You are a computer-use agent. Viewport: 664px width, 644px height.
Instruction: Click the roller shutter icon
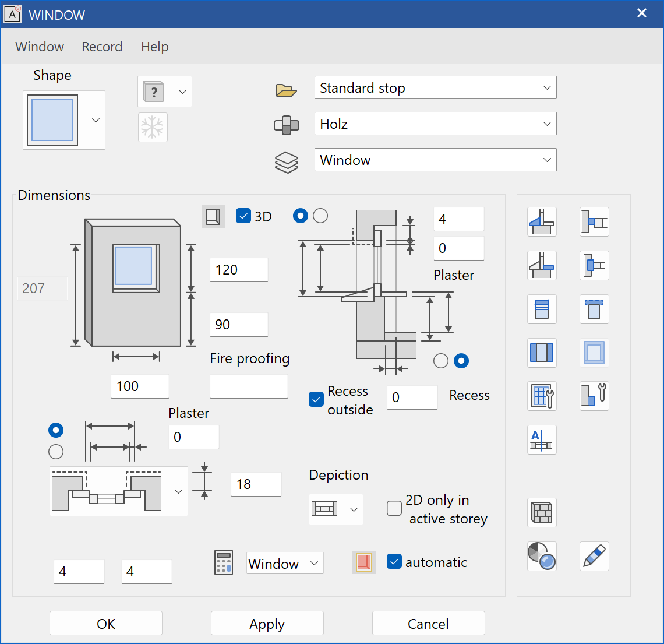click(542, 309)
